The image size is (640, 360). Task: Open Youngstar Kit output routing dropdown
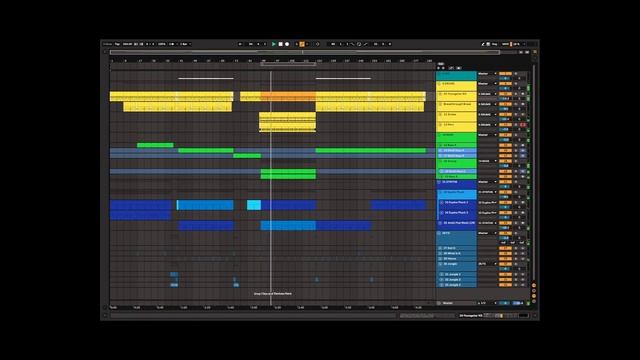click(487, 94)
